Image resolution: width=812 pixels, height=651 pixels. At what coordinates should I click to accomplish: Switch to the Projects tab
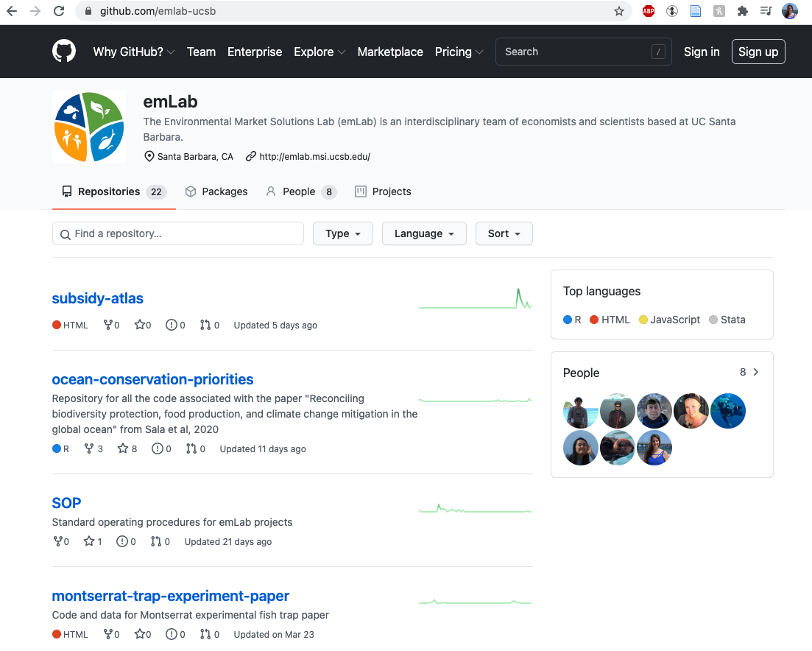point(383,191)
